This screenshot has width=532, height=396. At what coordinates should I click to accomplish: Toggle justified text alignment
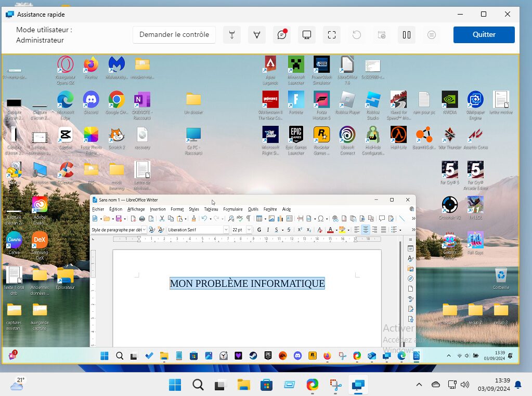pos(383,230)
